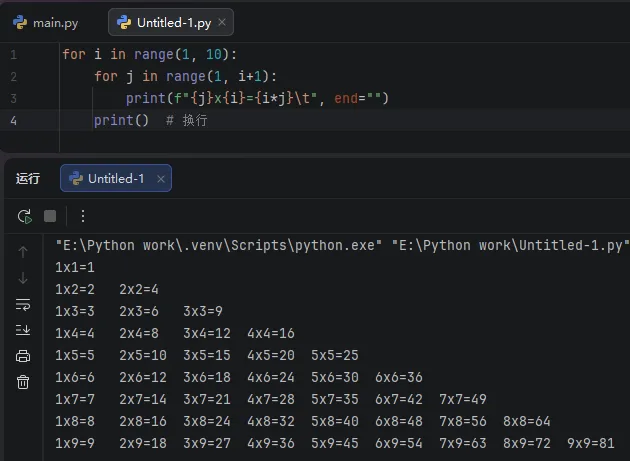The height and width of the screenshot is (461, 630).
Task: Open the run toolbar more options menu
Action: 83,216
